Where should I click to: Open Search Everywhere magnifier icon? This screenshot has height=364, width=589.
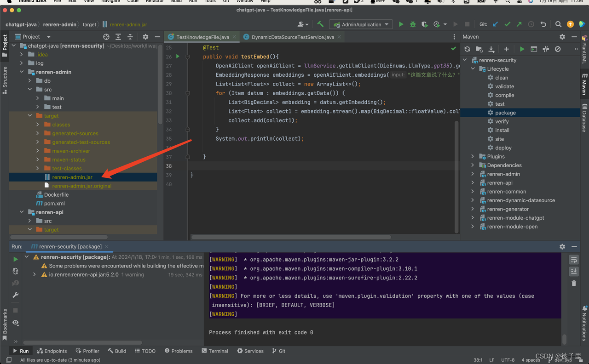[558, 24]
